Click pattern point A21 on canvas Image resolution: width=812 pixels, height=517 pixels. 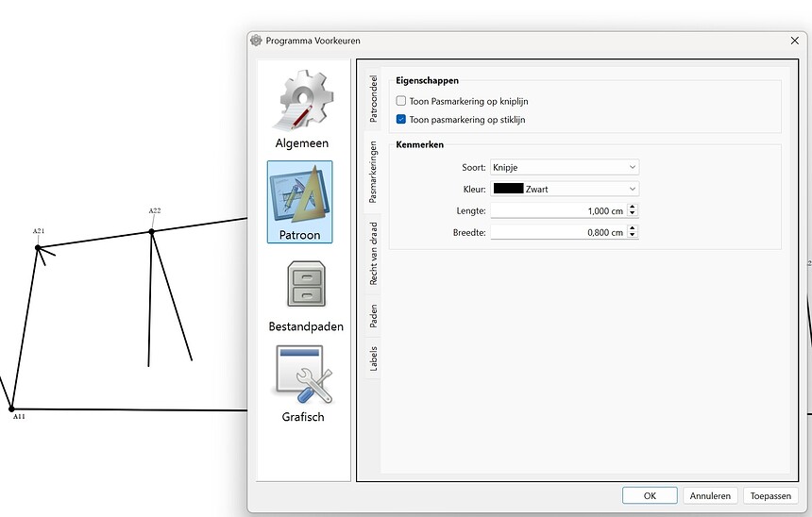[x=38, y=248]
